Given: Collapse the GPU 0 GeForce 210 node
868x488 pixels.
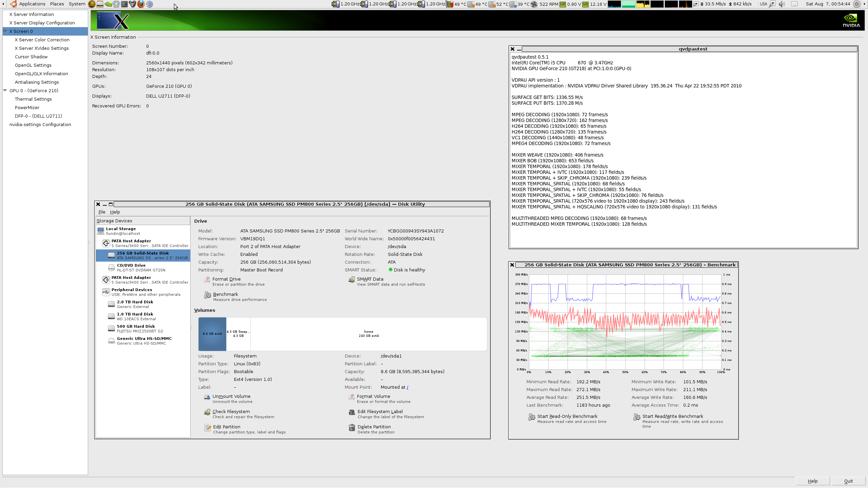Looking at the screenshot, I should click(x=5, y=90).
